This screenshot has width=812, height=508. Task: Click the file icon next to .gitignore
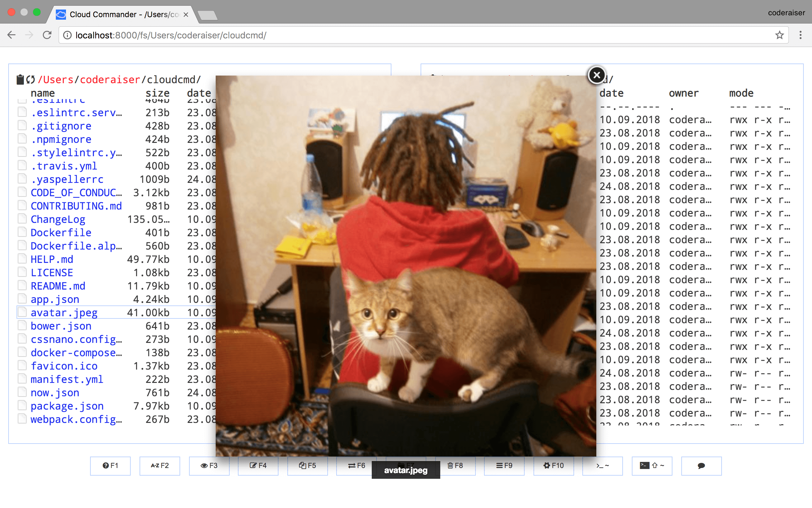[22, 126]
